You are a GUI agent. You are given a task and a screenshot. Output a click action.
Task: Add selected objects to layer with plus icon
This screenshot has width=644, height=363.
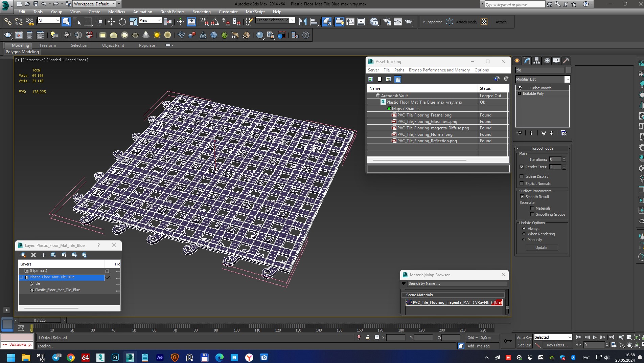[x=43, y=255]
